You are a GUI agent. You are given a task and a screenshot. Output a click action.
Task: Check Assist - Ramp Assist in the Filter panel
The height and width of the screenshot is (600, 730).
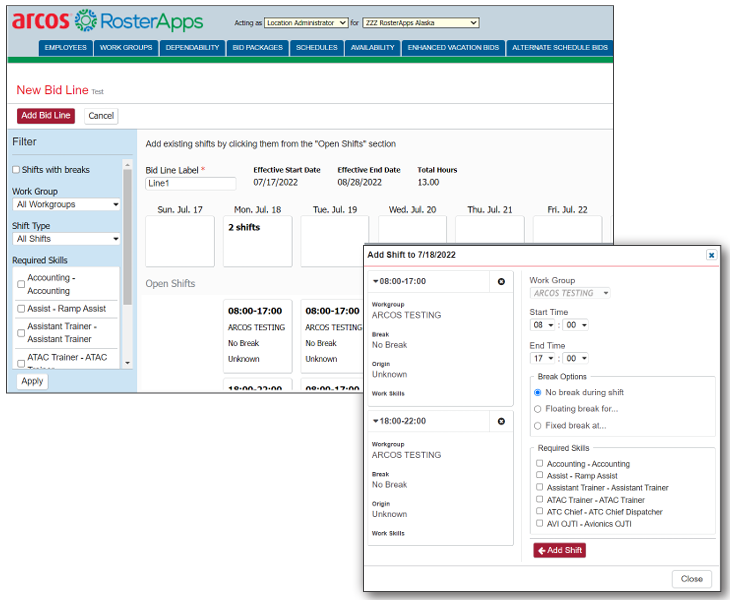click(x=21, y=309)
